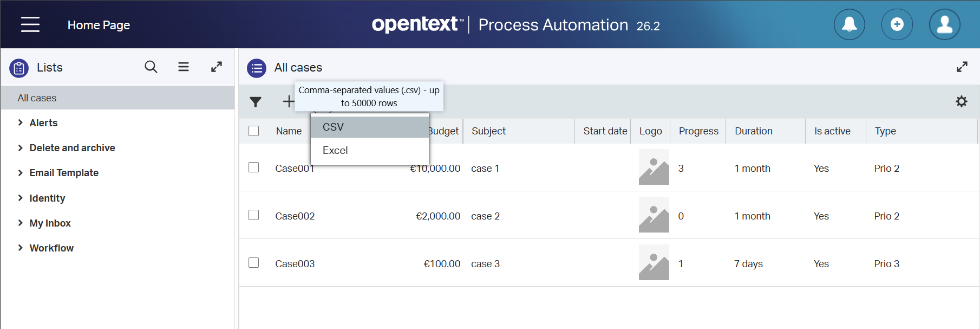Click the Workflow label in Lists
This screenshot has height=329, width=980.
pos(51,248)
